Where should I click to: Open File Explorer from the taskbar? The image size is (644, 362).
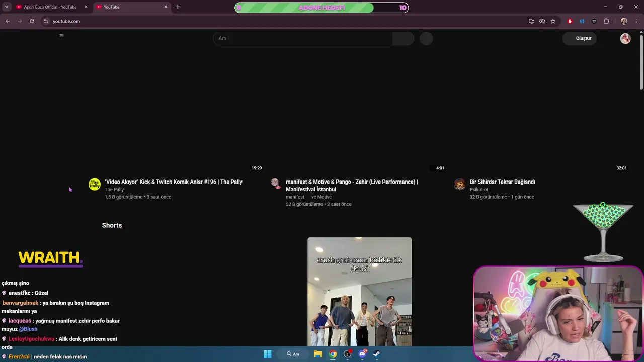318,354
